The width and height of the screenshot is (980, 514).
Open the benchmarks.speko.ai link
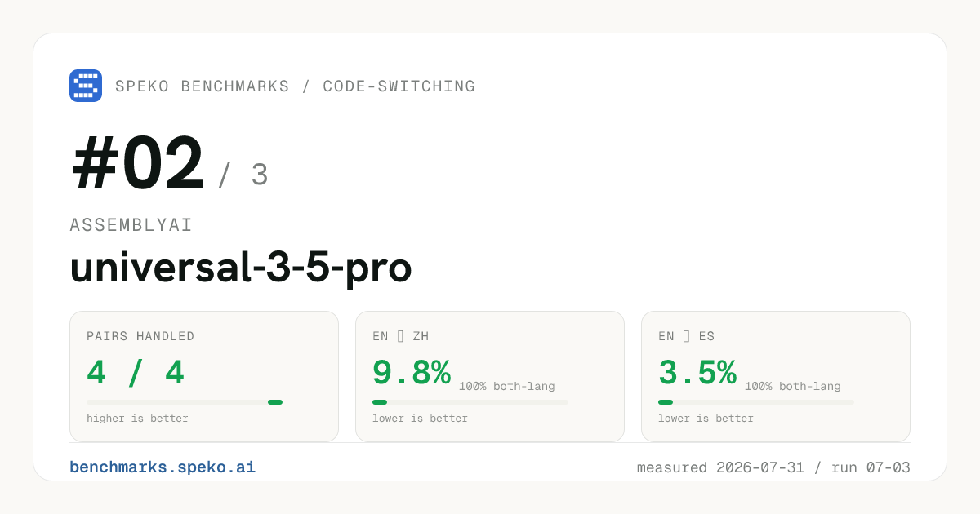pos(163,467)
